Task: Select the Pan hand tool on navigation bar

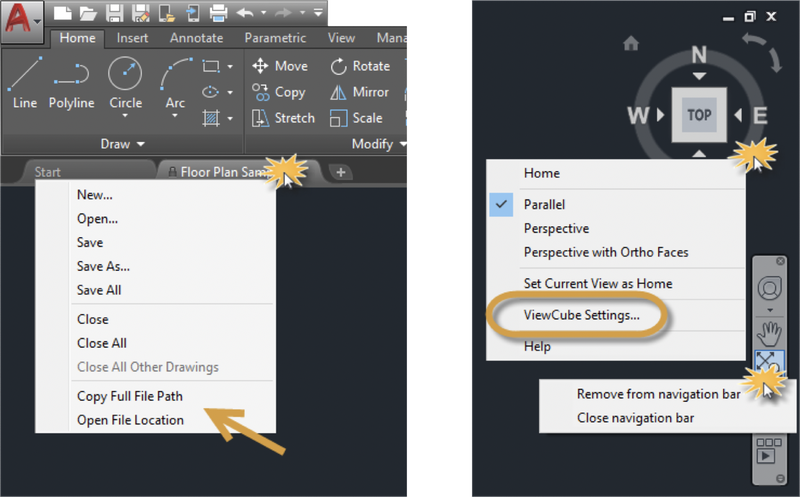Action: coord(769,334)
